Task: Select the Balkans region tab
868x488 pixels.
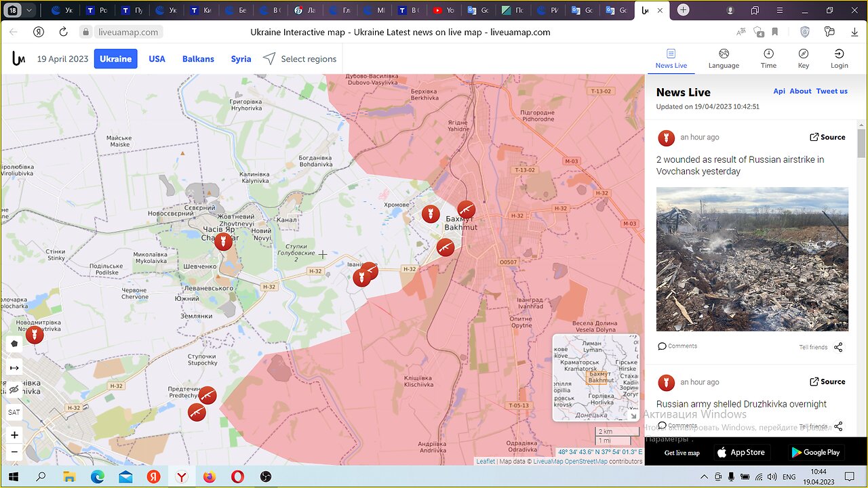Action: [198, 59]
